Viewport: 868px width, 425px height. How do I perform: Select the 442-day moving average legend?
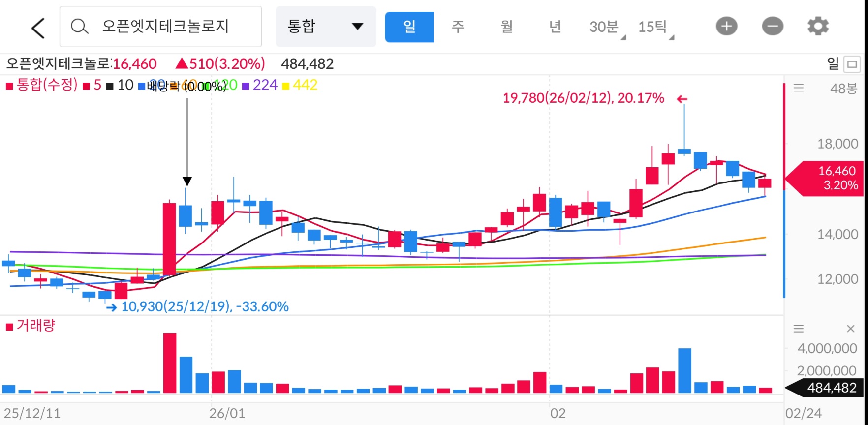point(300,85)
